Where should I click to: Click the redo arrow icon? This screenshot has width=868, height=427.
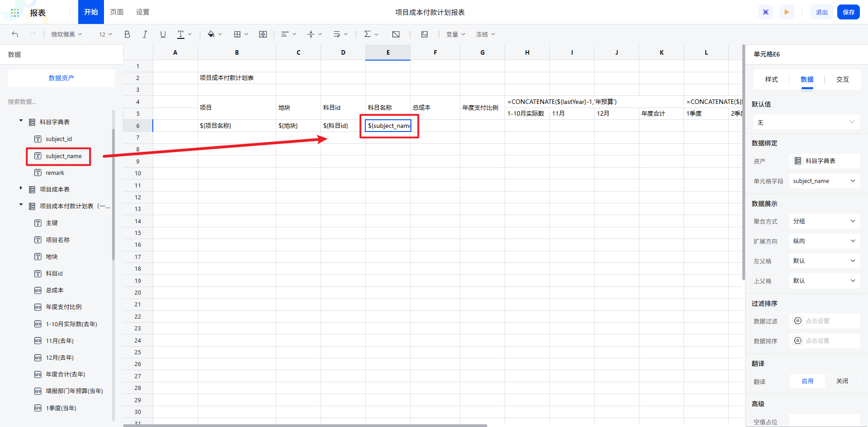[33, 34]
